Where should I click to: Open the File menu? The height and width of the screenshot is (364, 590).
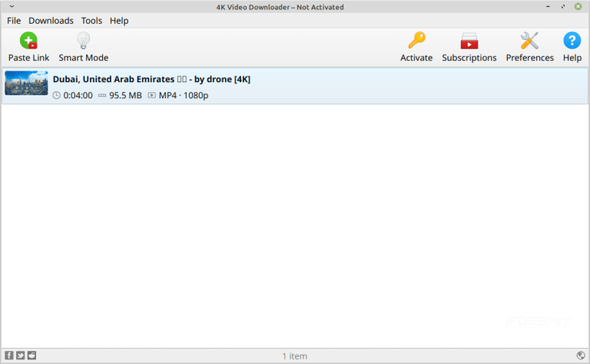pyautogui.click(x=14, y=21)
